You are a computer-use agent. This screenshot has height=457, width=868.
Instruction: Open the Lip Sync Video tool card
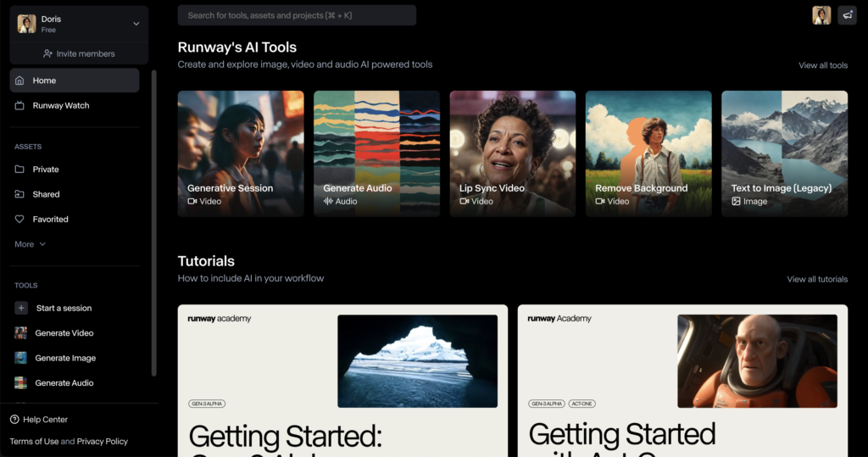click(512, 153)
